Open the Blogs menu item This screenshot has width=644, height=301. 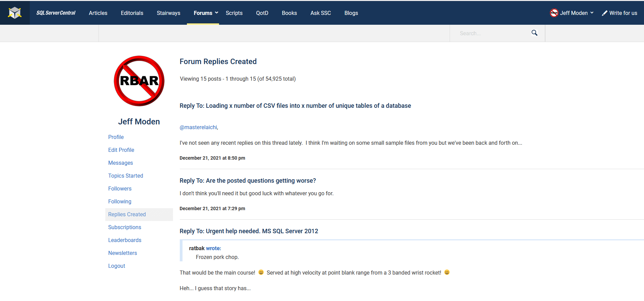[x=351, y=13]
